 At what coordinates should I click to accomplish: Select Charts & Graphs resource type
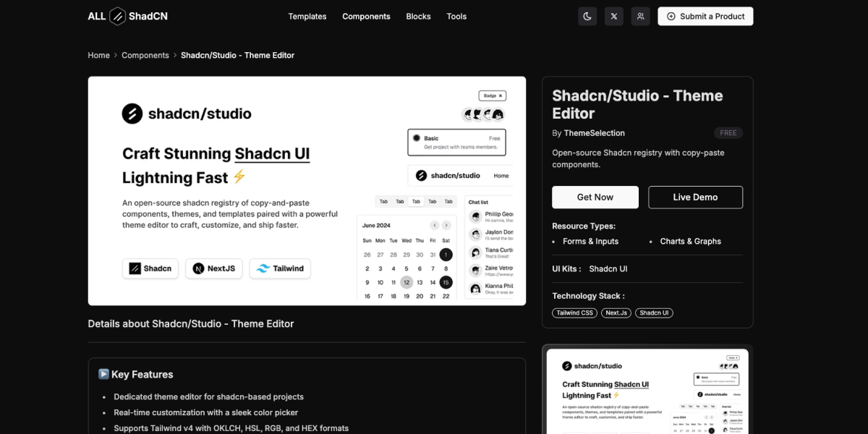pos(691,242)
